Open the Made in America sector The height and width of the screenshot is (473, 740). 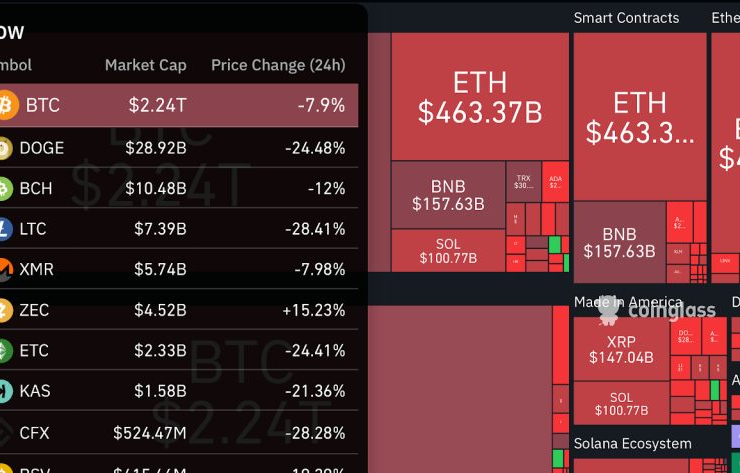628,302
